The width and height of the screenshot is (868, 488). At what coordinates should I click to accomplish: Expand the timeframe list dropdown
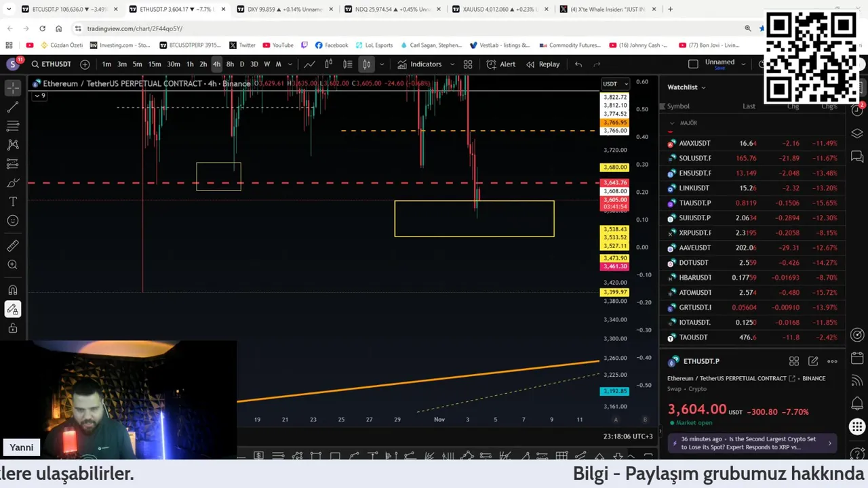pyautogui.click(x=290, y=64)
